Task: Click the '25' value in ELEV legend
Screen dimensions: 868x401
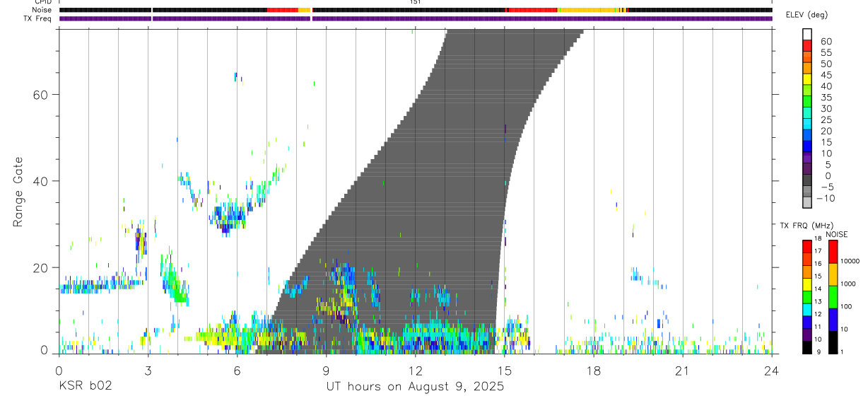Action: [x=826, y=120]
